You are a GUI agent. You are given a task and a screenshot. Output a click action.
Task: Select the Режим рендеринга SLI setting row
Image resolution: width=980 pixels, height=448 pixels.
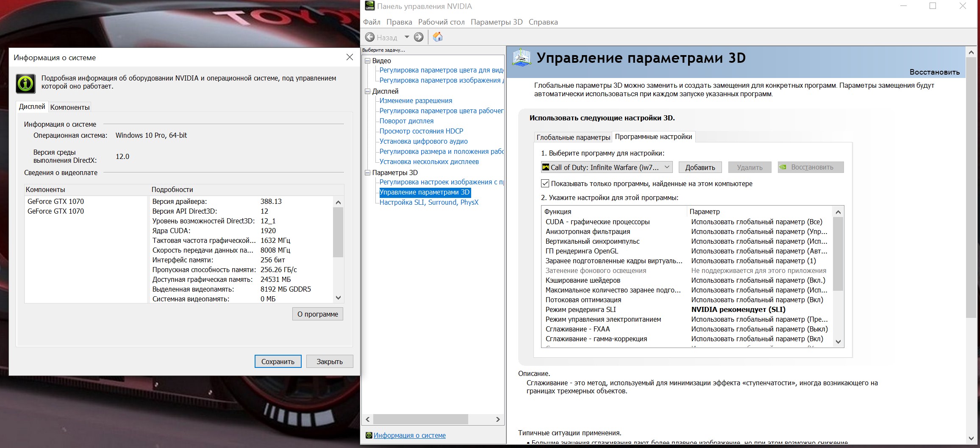687,310
